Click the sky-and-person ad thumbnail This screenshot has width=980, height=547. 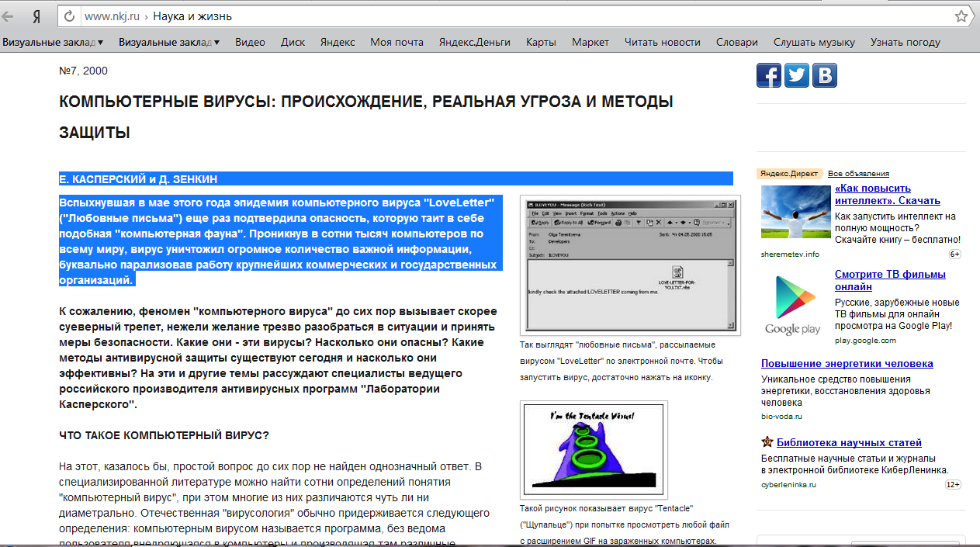click(796, 213)
